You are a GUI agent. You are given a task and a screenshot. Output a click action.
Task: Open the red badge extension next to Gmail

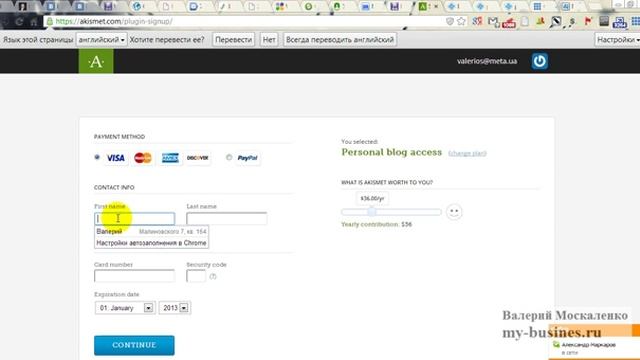coord(509,22)
